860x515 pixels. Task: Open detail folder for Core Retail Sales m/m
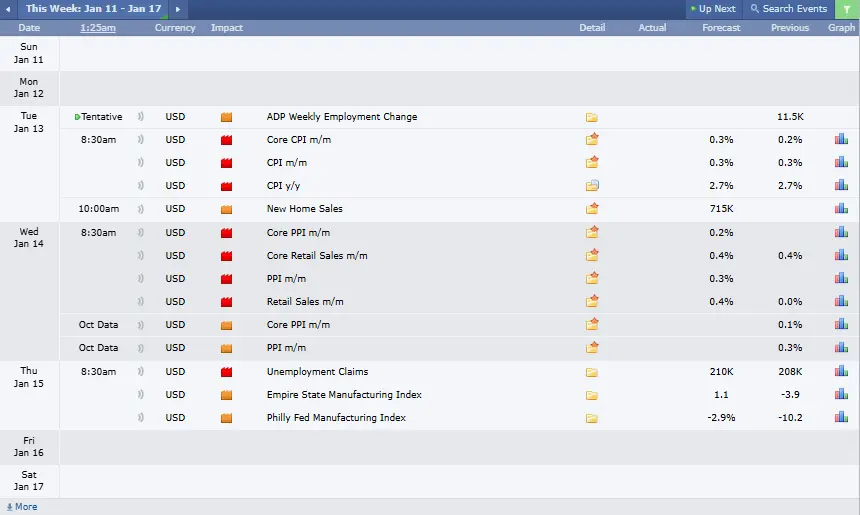coord(592,255)
